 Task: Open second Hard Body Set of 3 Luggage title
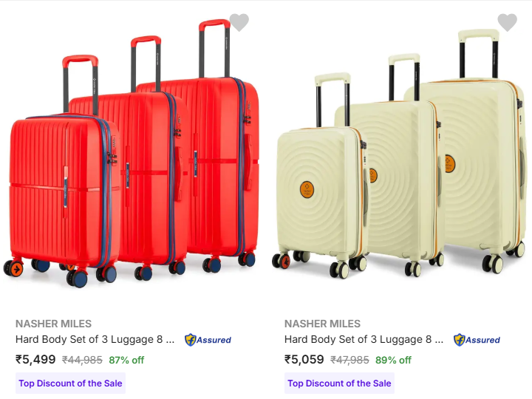364,339
